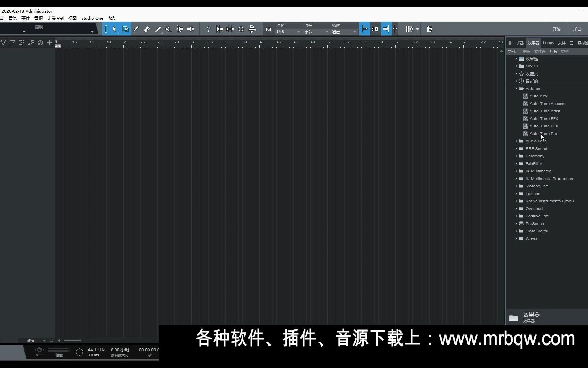This screenshot has width=588, height=368.
Task: Toggle the IQ input quantize button
Action: click(268, 29)
